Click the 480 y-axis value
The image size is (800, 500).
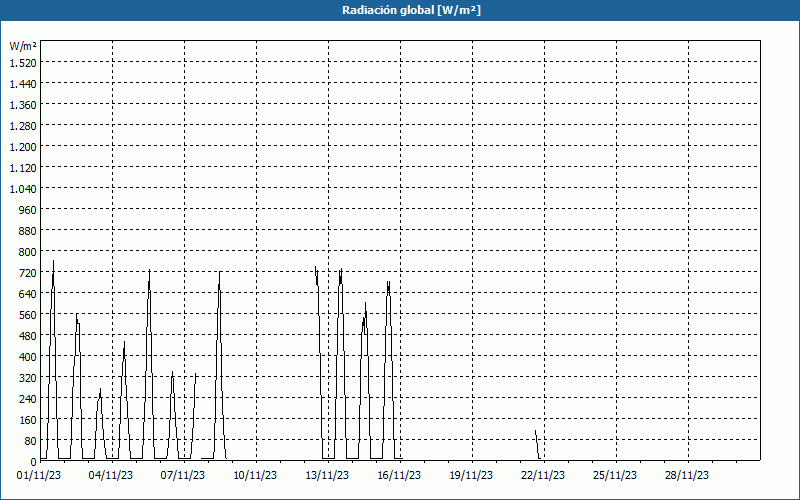(28, 336)
